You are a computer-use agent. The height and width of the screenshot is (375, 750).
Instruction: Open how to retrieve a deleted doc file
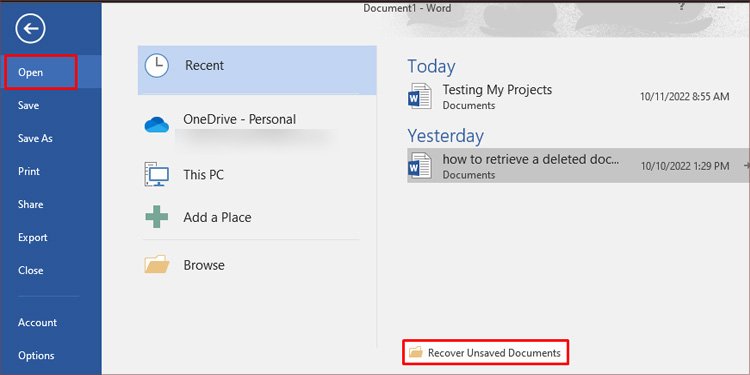coord(530,159)
